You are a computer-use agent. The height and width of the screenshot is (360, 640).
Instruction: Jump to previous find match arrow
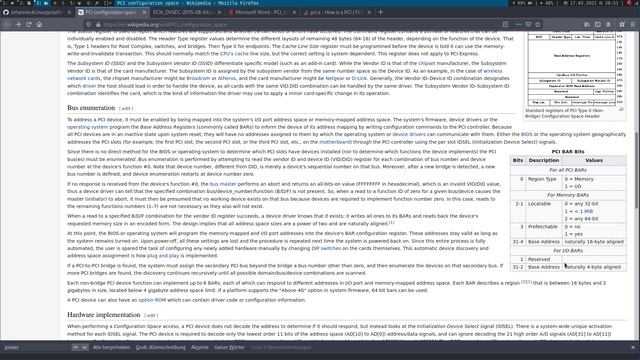[x=76, y=347]
